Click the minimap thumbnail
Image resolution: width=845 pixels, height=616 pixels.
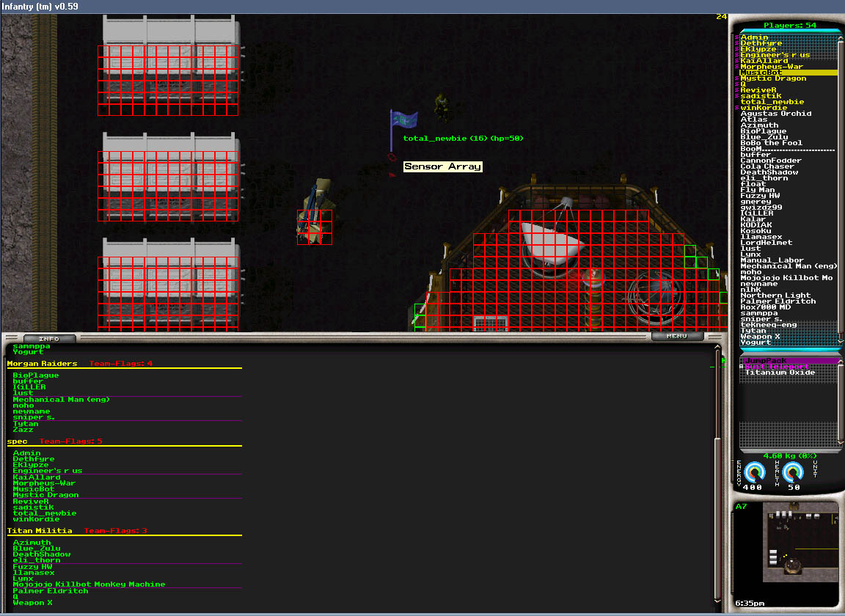click(800, 542)
